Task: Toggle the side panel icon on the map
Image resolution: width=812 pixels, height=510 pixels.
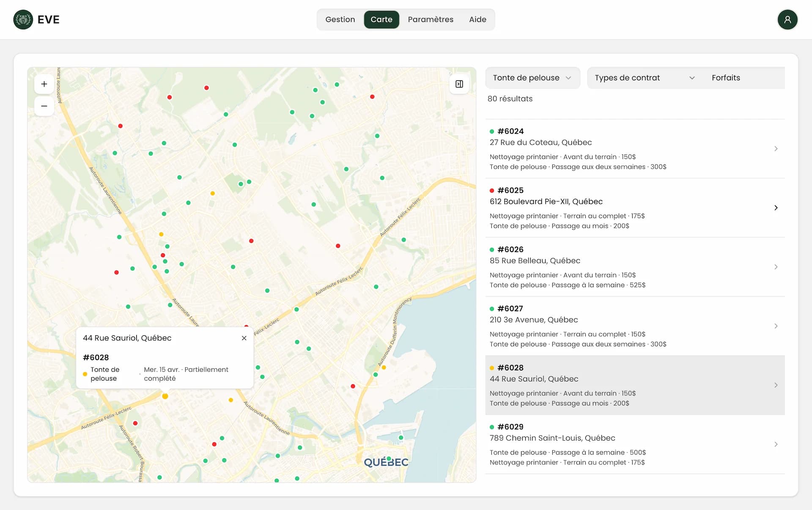Action: click(x=459, y=84)
